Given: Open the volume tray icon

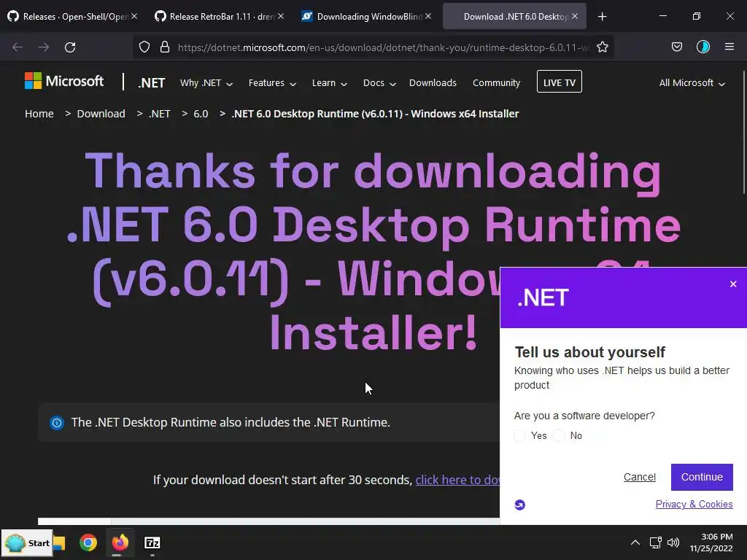Looking at the screenshot, I should tap(673, 542).
